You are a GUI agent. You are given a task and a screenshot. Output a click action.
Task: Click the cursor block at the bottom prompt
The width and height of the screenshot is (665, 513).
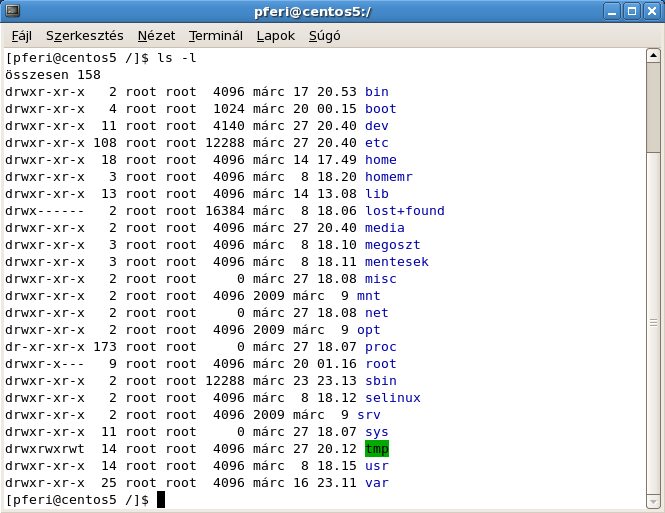161,499
